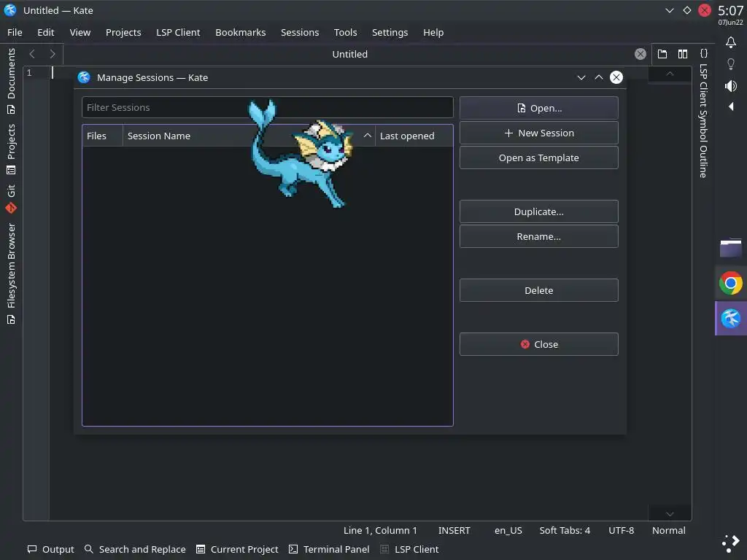The width and height of the screenshot is (747, 560).
Task: Click the lightbulb icon in system tray
Action: (x=731, y=64)
